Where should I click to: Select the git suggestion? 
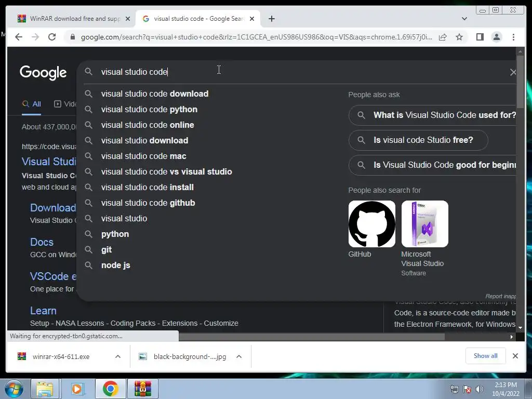[106, 250]
